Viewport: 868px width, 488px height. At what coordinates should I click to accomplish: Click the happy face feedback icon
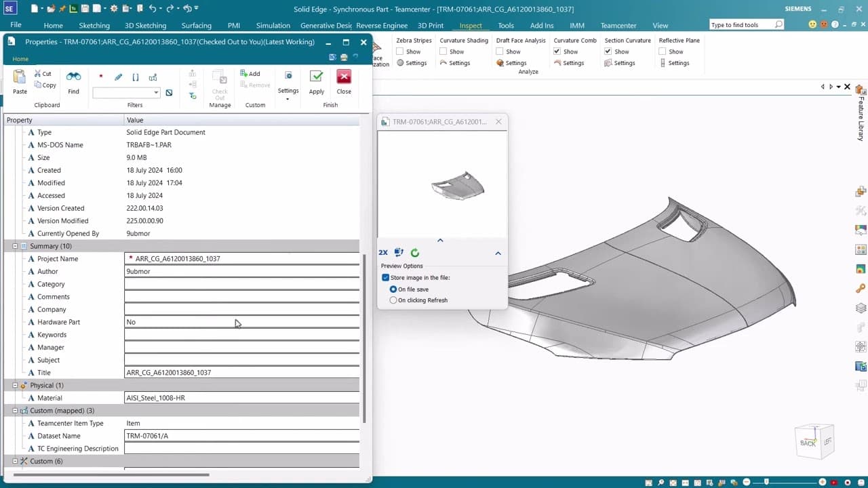click(812, 24)
